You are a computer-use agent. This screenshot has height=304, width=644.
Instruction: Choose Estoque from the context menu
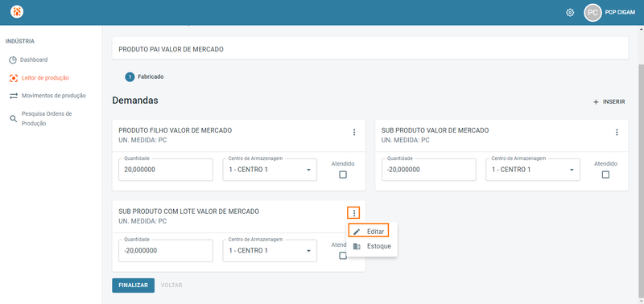point(373,247)
